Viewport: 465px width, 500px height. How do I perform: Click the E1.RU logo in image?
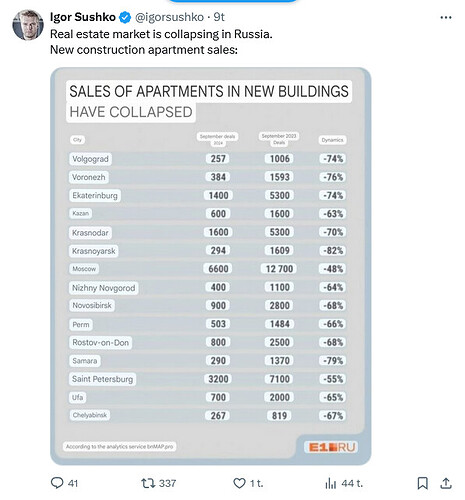(331, 447)
